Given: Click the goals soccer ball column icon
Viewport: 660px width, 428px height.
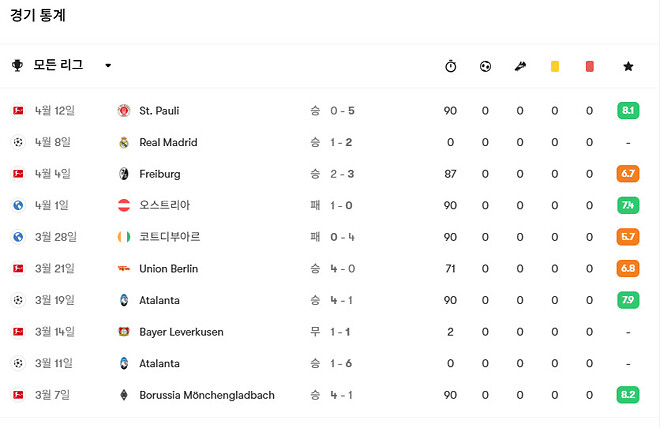Looking at the screenshot, I should click(485, 67).
